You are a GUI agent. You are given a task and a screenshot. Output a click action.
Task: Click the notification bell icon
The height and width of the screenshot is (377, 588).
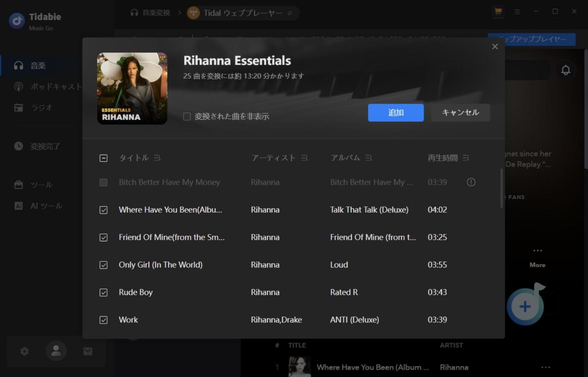point(565,70)
